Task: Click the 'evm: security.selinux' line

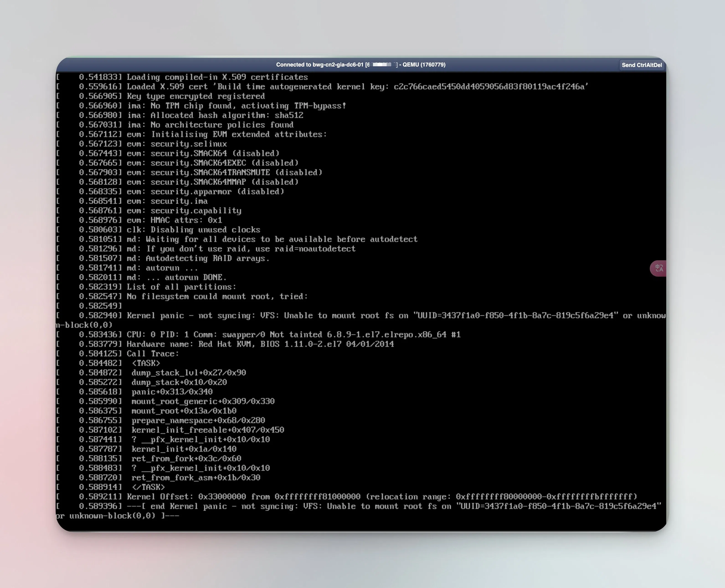Action: click(177, 144)
